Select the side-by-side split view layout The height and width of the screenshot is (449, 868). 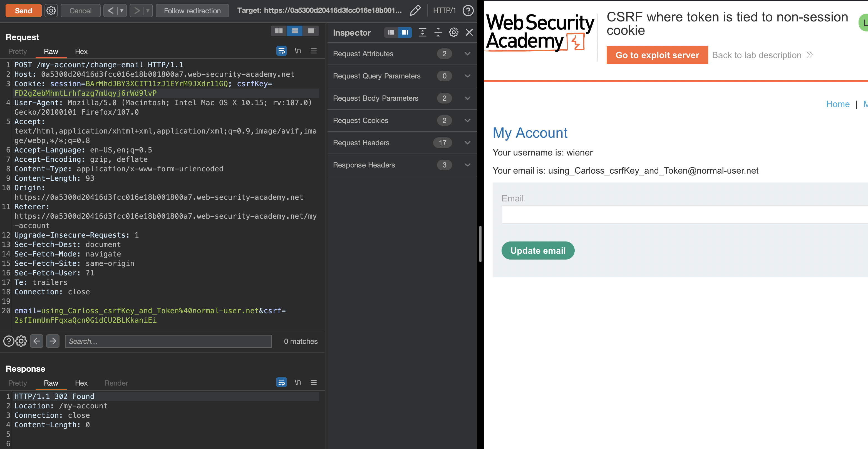pos(279,31)
